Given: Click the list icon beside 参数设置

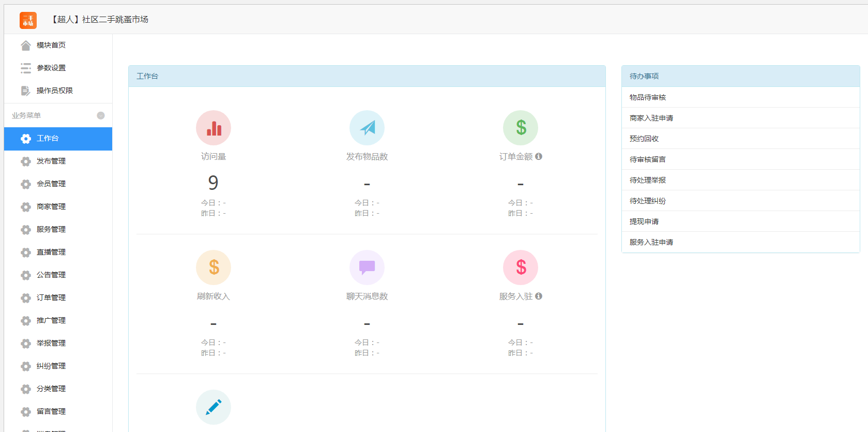Looking at the screenshot, I should click(26, 68).
